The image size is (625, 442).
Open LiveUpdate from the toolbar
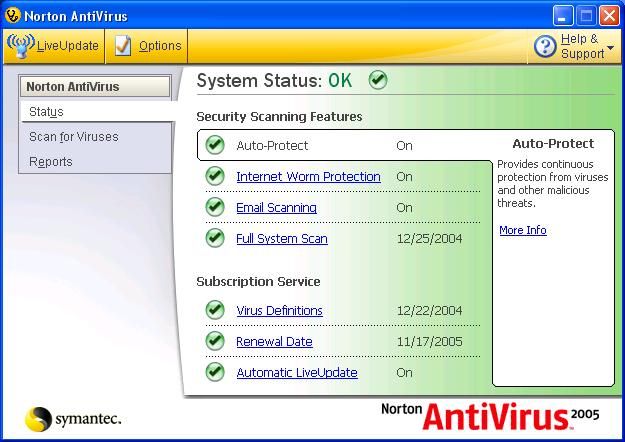pos(54,46)
